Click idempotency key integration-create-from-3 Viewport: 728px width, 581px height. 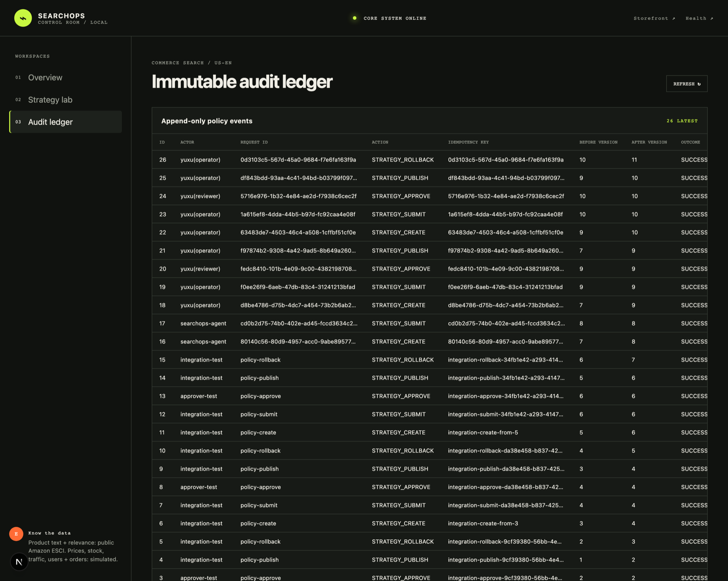[483, 524]
